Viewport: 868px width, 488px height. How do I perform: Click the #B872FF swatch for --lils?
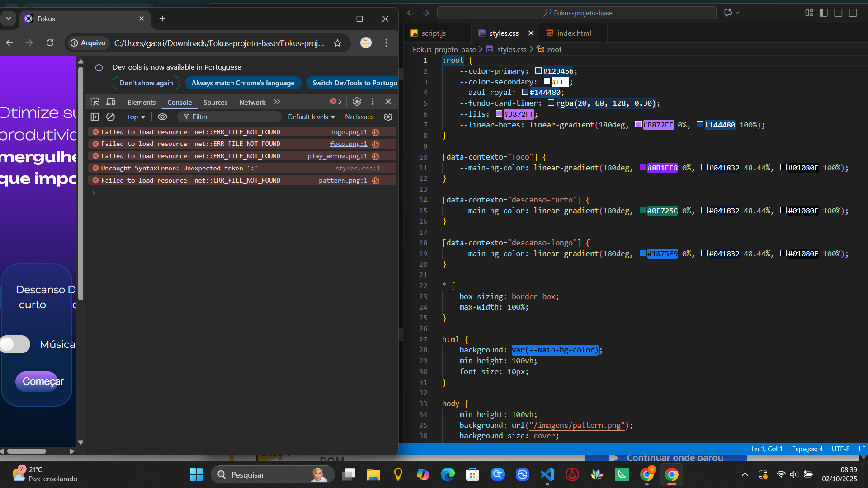pos(499,114)
